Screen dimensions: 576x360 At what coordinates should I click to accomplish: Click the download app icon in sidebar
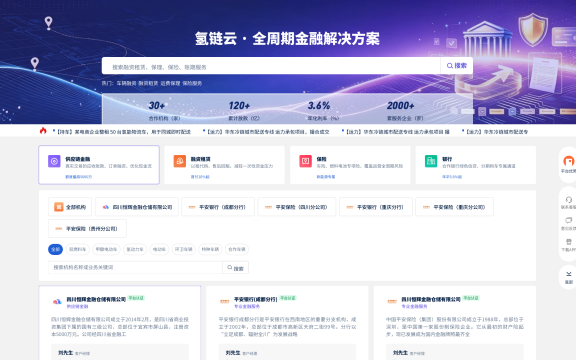click(x=569, y=241)
